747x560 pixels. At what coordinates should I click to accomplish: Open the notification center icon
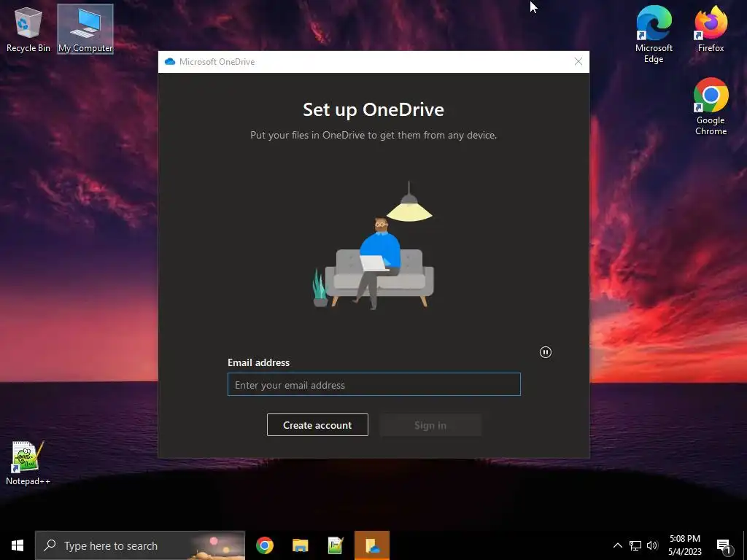point(724,545)
